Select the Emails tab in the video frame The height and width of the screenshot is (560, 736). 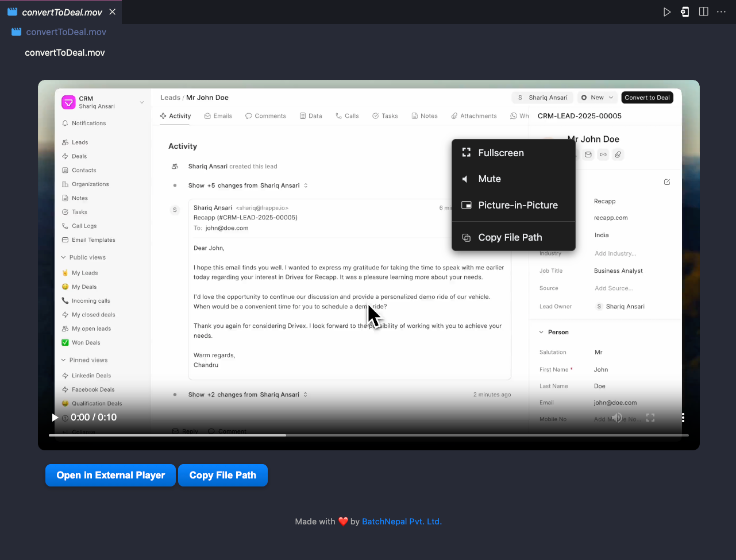pos(218,116)
